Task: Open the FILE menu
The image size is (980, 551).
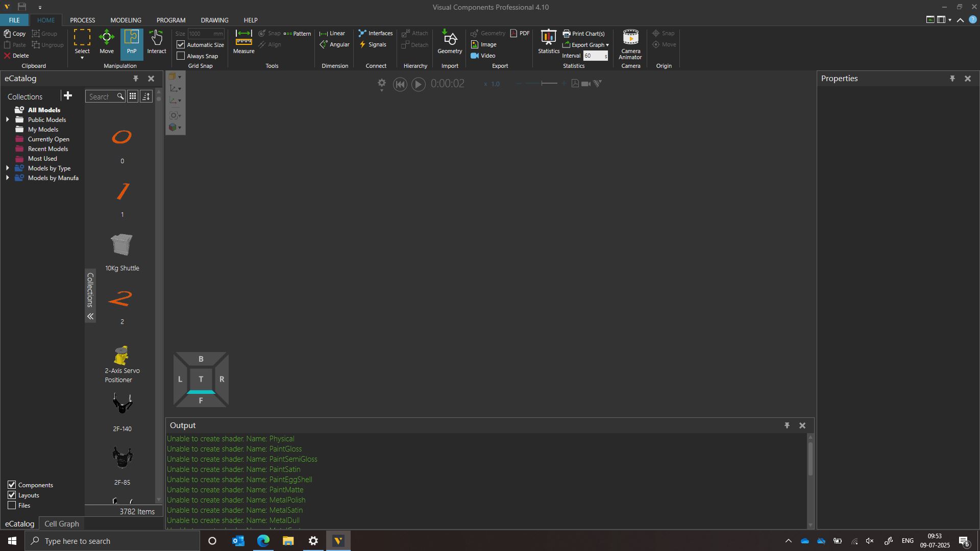Action: (x=14, y=20)
